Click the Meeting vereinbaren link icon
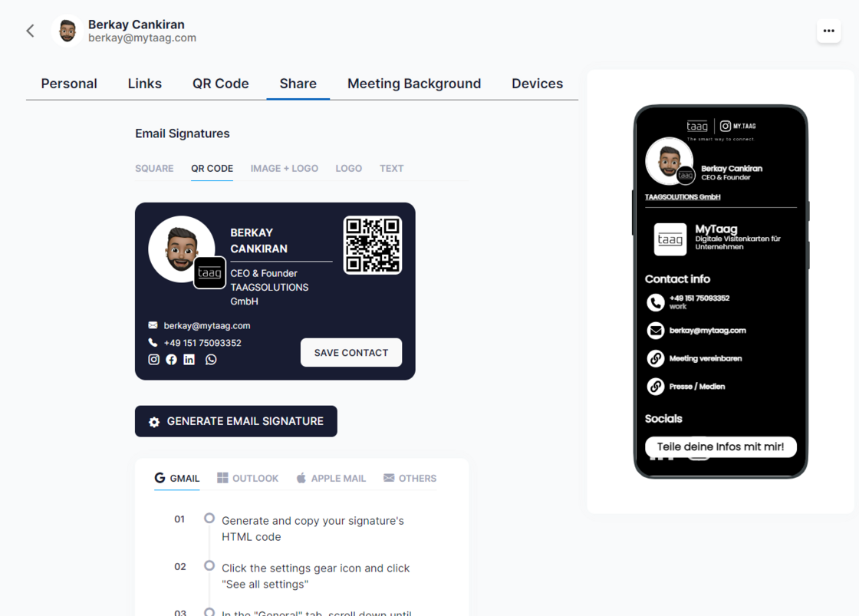The height and width of the screenshot is (616, 859). pos(655,358)
